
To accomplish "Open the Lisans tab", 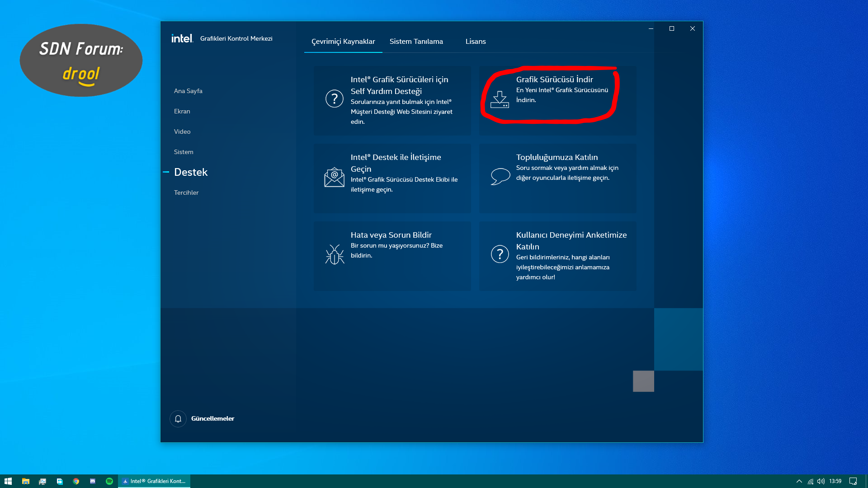I will 476,42.
